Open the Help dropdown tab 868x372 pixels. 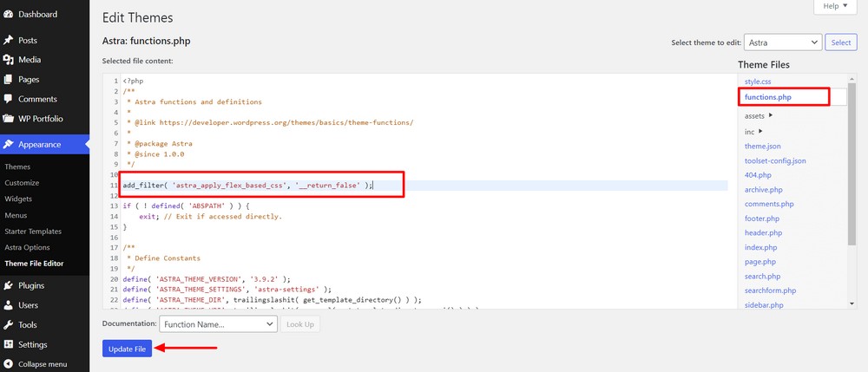[x=835, y=7]
